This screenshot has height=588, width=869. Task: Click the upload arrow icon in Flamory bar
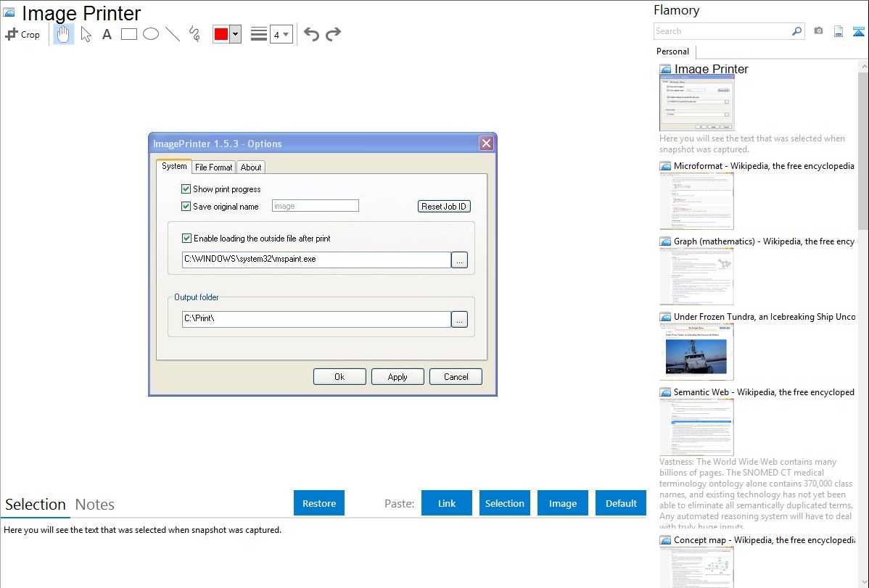coord(858,31)
